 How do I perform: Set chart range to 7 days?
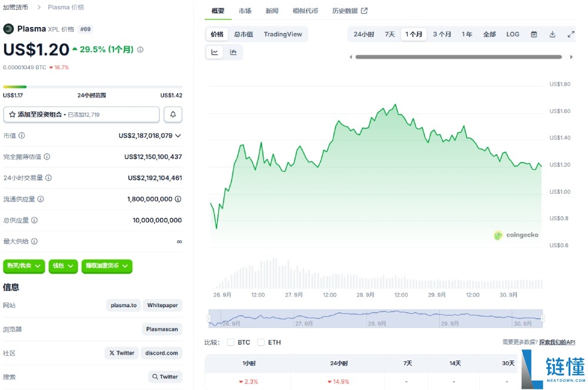(x=390, y=34)
